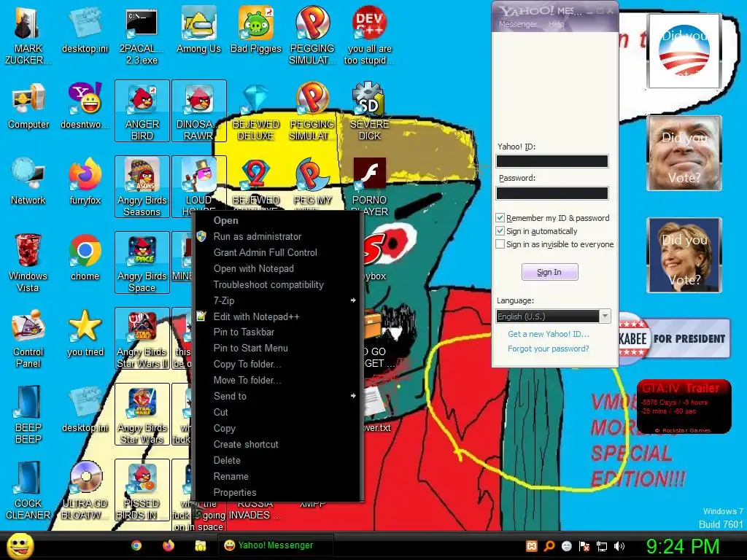This screenshot has width=747, height=560.
Task: Select the Computer desktop icon
Action: pyautogui.click(x=28, y=106)
